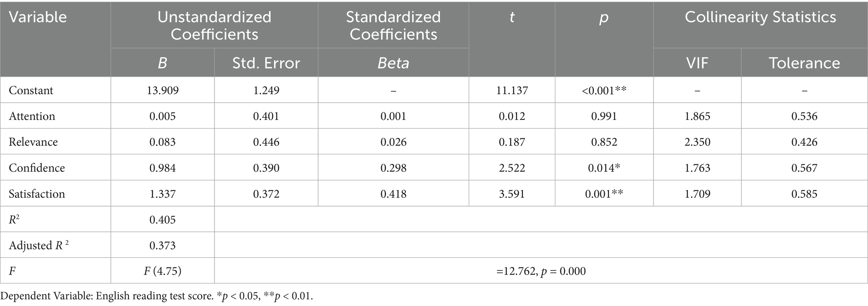Image resolution: width=868 pixels, height=306 pixels.
Task: Select the Confidence p value 0.014*
Action: tap(604, 168)
